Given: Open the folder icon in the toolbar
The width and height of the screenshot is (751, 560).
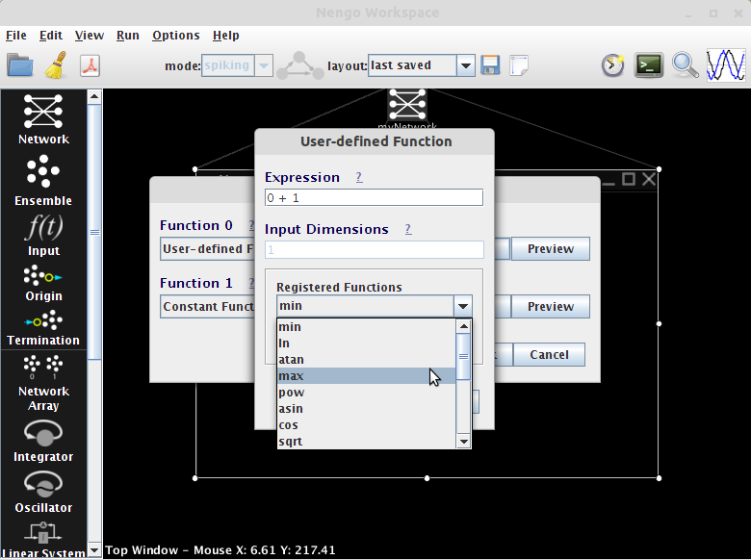Looking at the screenshot, I should coord(20,65).
